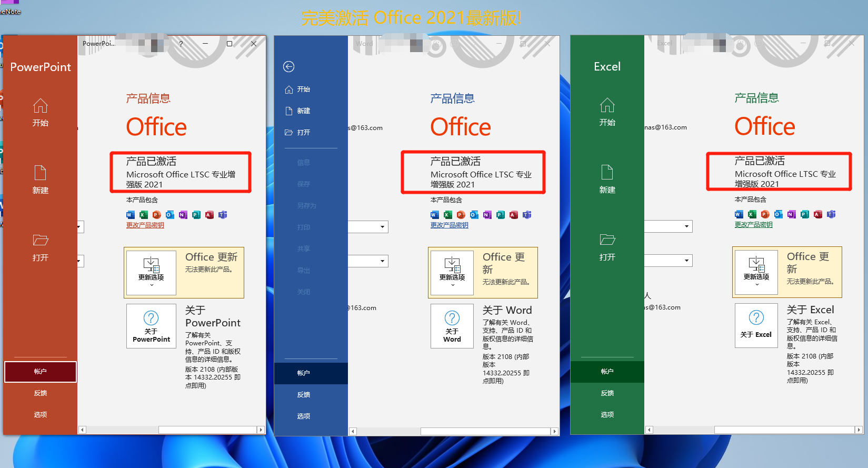Click New (新建) in PowerPoint sidebar

(x=41, y=180)
